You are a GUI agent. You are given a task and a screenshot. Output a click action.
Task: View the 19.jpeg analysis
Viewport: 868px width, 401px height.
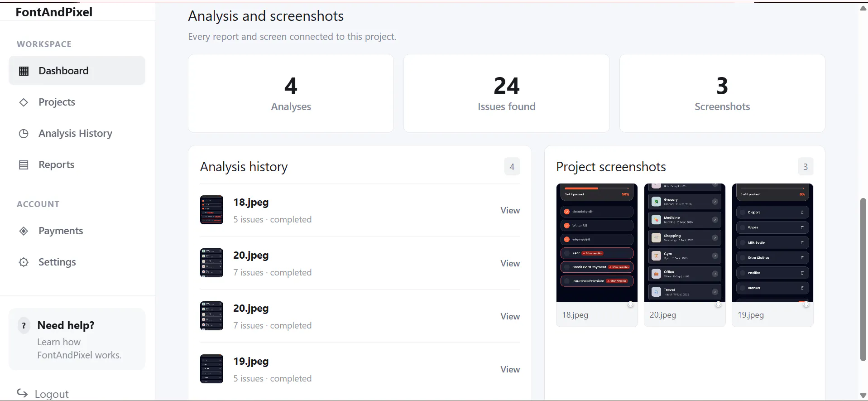click(x=510, y=369)
